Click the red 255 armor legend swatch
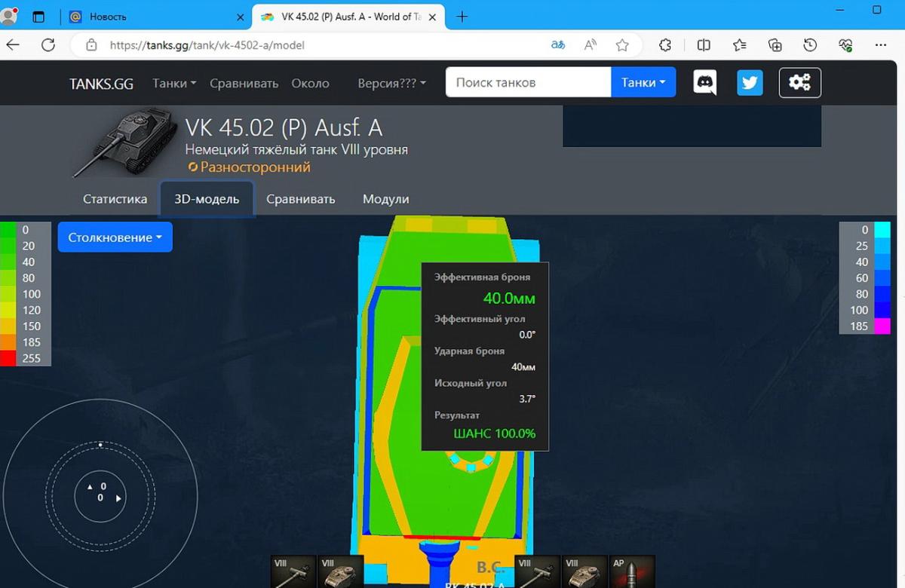This screenshot has height=588, width=905. click(8, 358)
